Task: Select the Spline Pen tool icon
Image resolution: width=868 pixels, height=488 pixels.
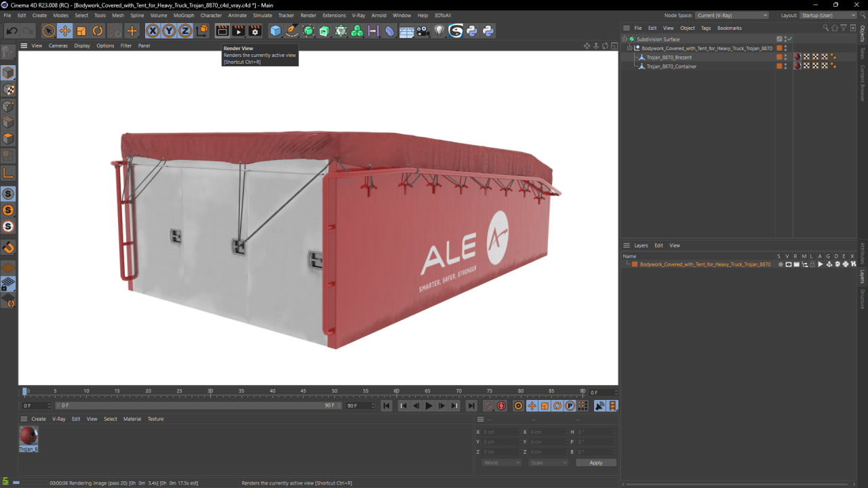Action: pos(292,30)
